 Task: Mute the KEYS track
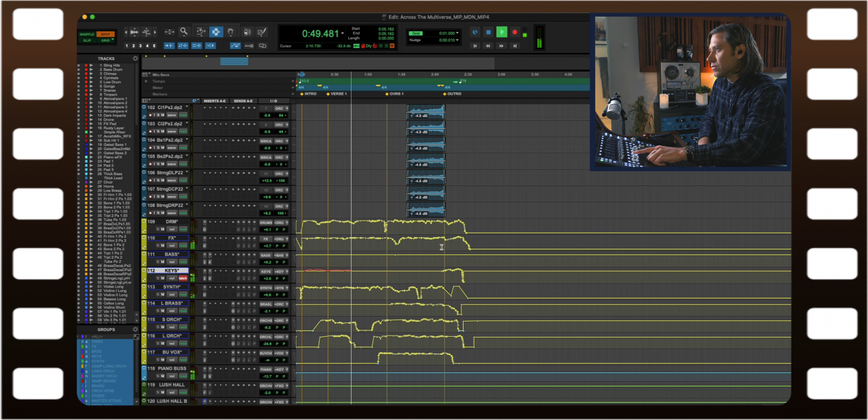pyautogui.click(x=163, y=278)
